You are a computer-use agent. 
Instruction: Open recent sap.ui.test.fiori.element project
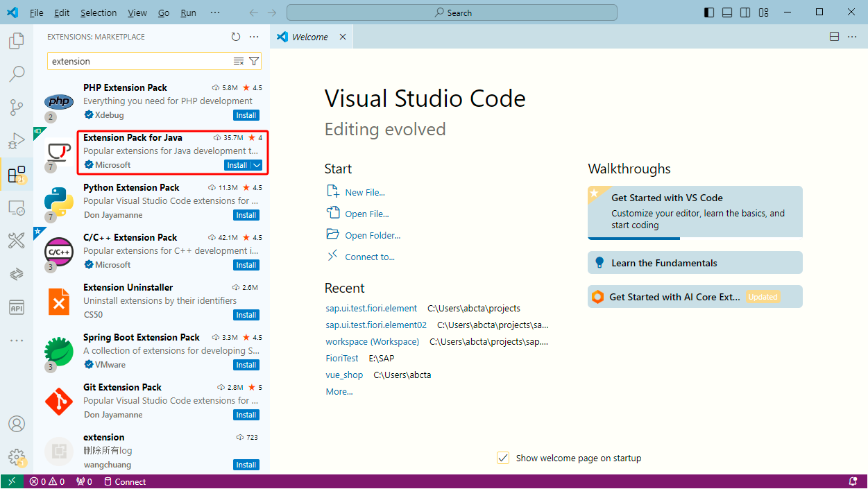click(x=371, y=308)
